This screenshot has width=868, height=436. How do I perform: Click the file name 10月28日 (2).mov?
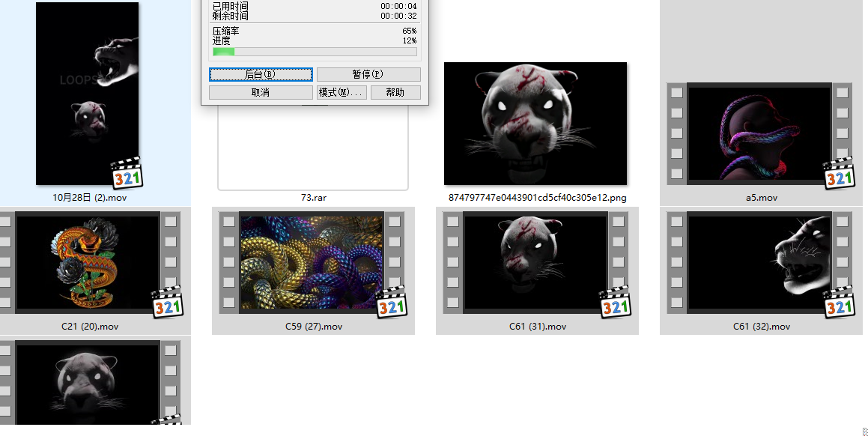pos(90,198)
